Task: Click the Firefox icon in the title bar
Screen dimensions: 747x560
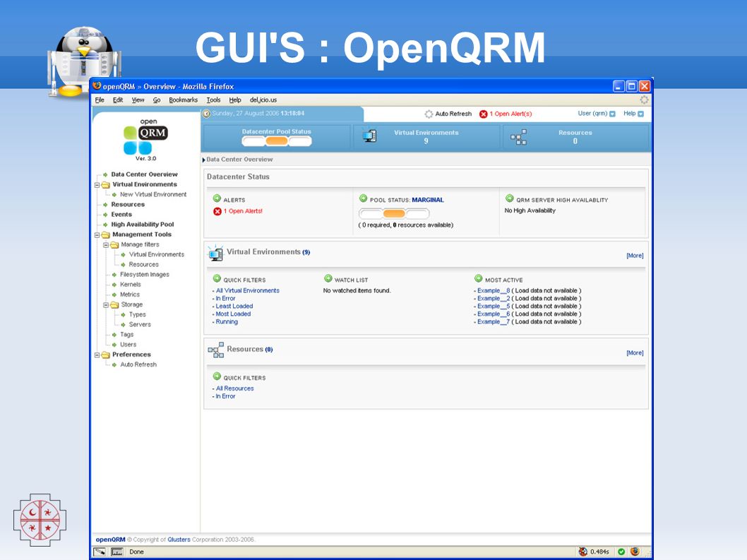Action: [x=97, y=85]
